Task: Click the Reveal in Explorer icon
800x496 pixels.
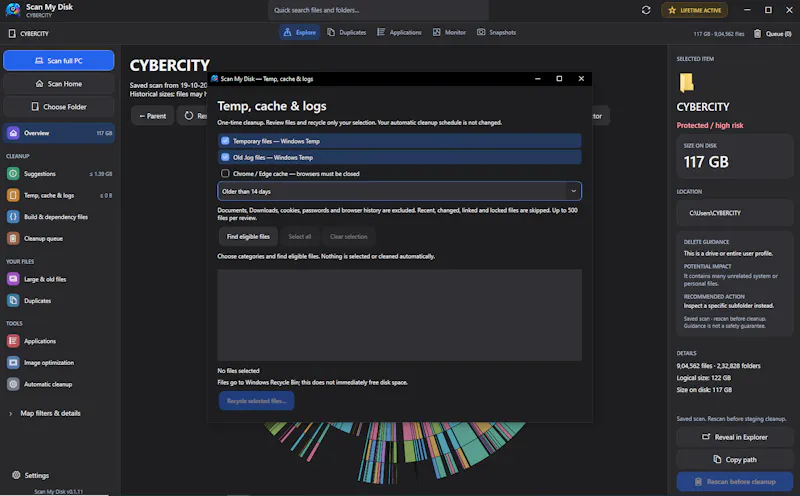Action: point(706,437)
